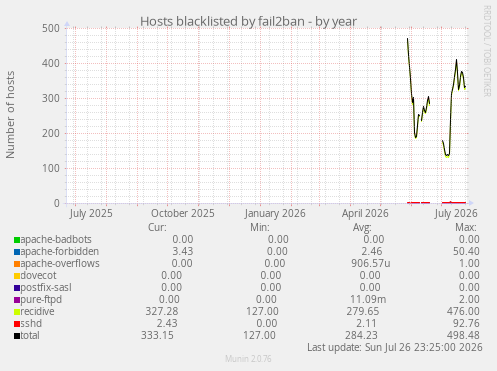This screenshot has width=497, height=371.
Task: Select the sshd legend label
Action: 31,323
